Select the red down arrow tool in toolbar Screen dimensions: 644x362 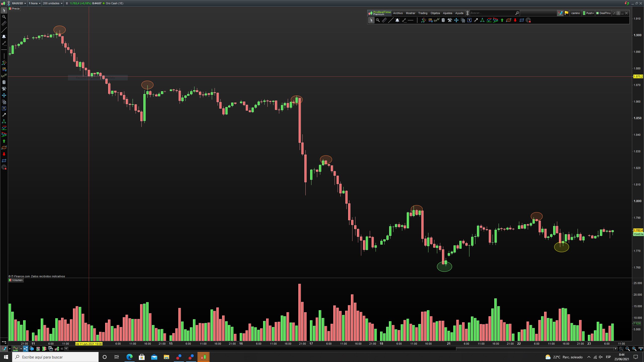click(515, 20)
